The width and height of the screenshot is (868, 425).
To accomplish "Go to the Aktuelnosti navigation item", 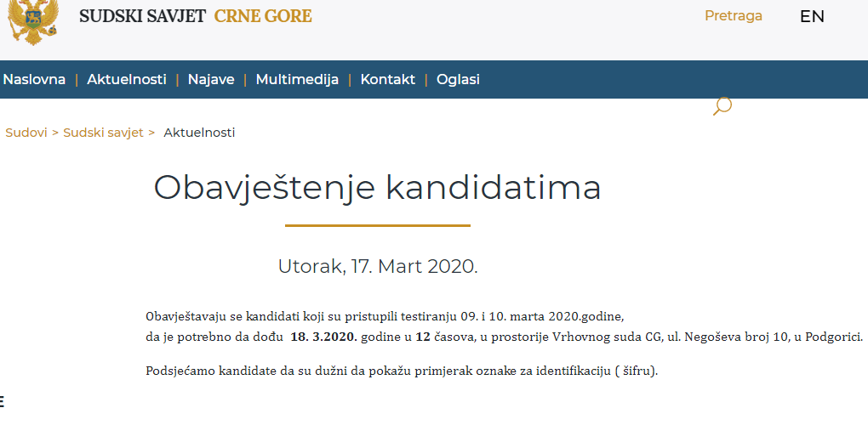I will [x=127, y=80].
